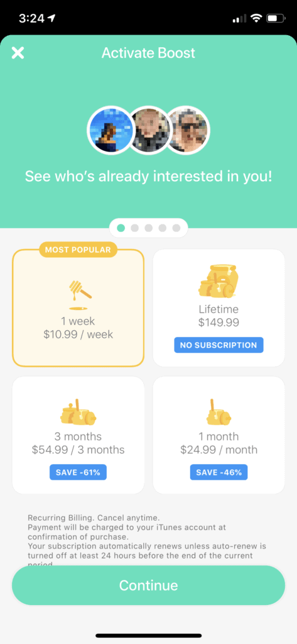The image size is (297, 644).
Task: Select the 1 month $24.99 plan
Action: click(219, 435)
